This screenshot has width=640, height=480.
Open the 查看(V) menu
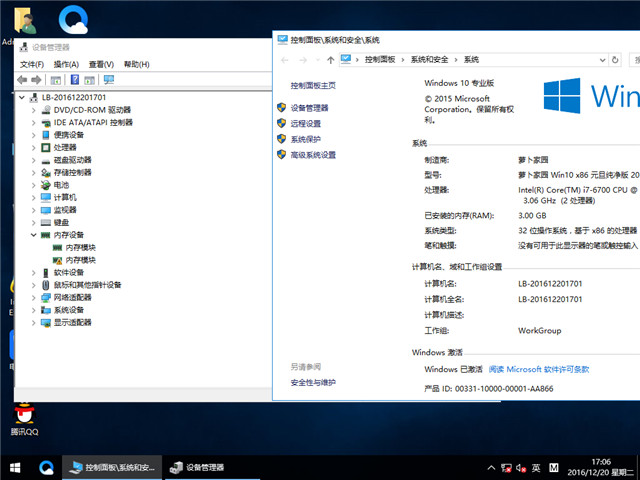tap(101, 64)
